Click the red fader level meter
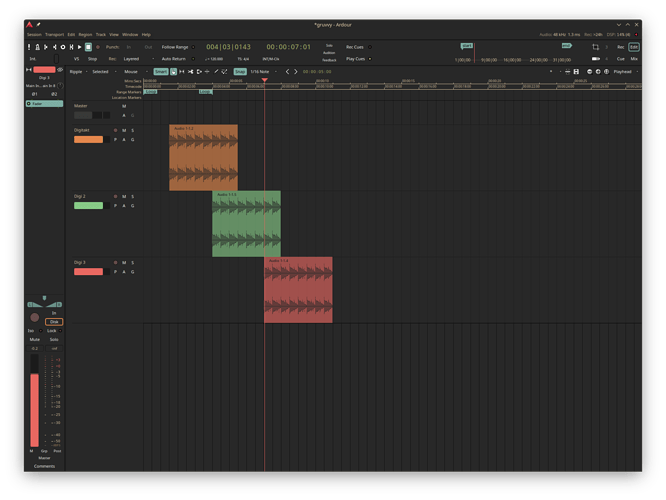This screenshot has height=500, width=666. tap(35, 410)
